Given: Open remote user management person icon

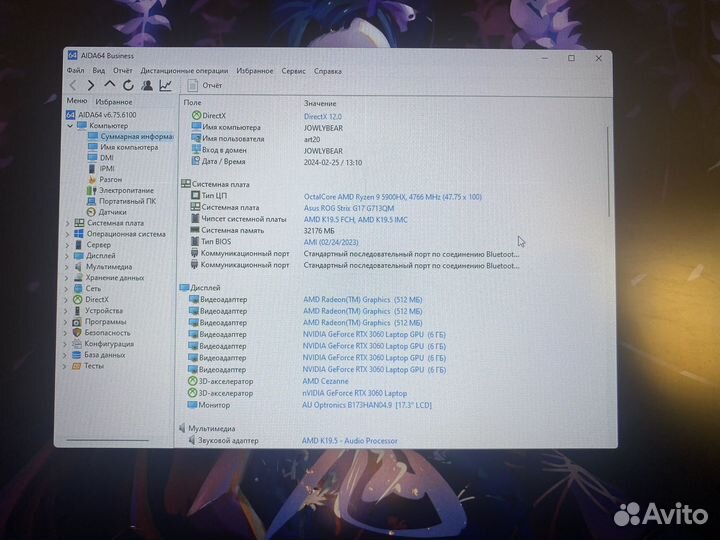Looking at the screenshot, I should (147, 85).
